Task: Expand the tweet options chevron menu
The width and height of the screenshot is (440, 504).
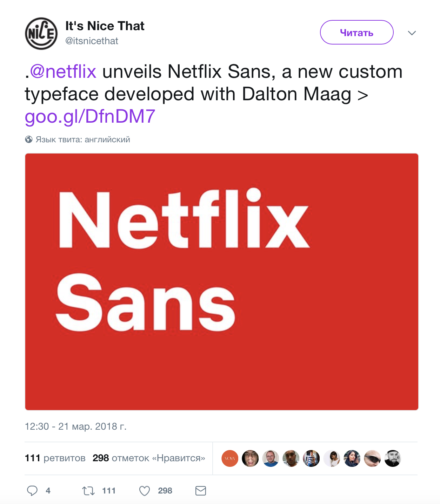Action: (x=412, y=33)
